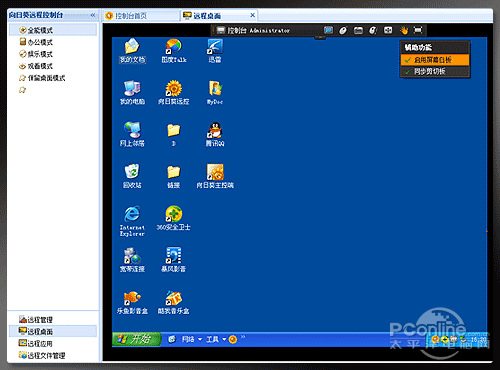Select the 链接 folder on desktop
500x370 pixels.
[x=174, y=176]
